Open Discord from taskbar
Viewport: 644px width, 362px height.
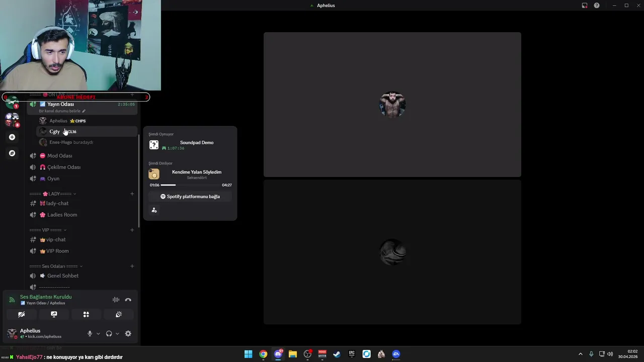[278, 354]
